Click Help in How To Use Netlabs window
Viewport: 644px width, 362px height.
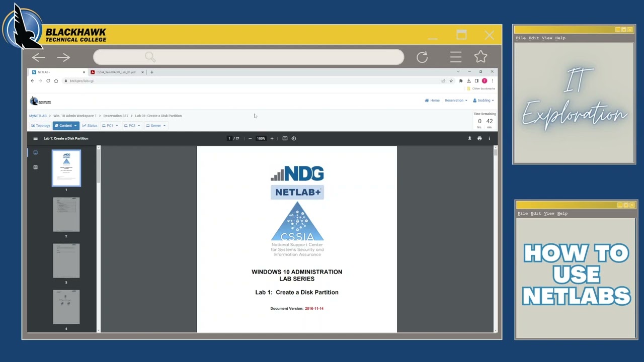point(562,214)
